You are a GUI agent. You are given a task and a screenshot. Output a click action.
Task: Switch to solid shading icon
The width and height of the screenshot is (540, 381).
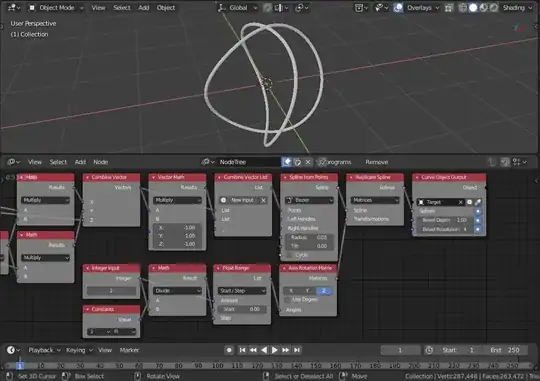(x=473, y=8)
